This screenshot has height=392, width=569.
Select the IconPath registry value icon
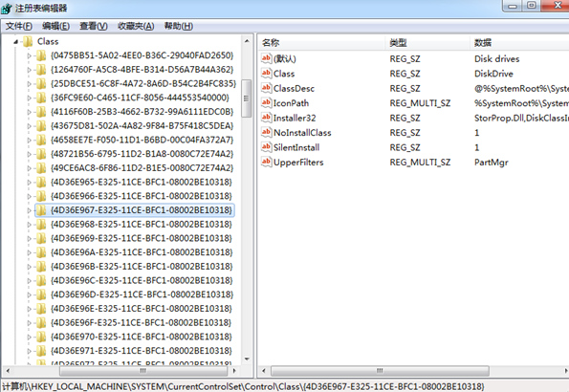pos(266,102)
